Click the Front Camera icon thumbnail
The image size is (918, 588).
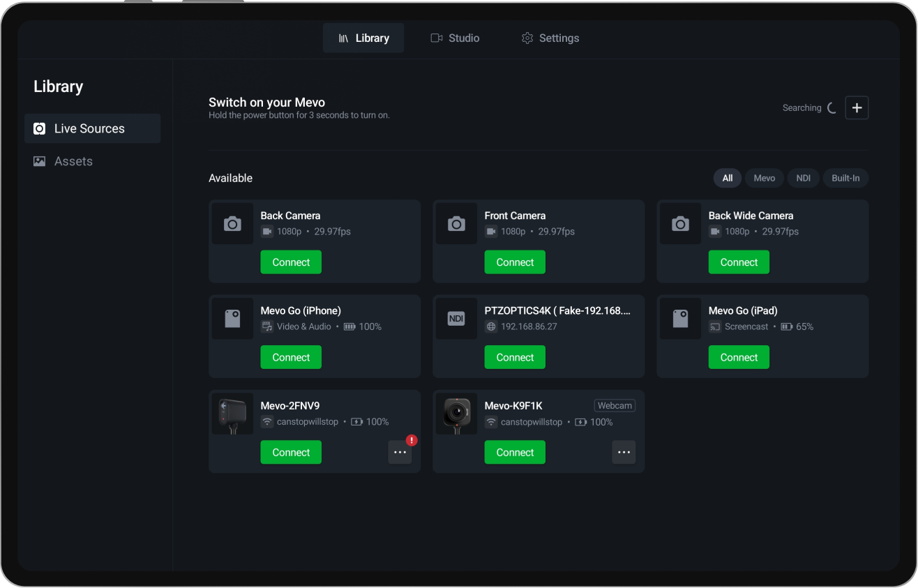coord(456,224)
